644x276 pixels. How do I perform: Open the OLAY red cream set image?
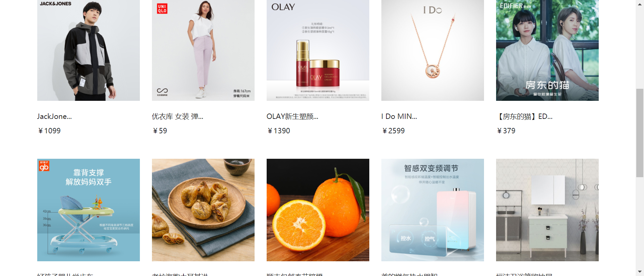318,50
